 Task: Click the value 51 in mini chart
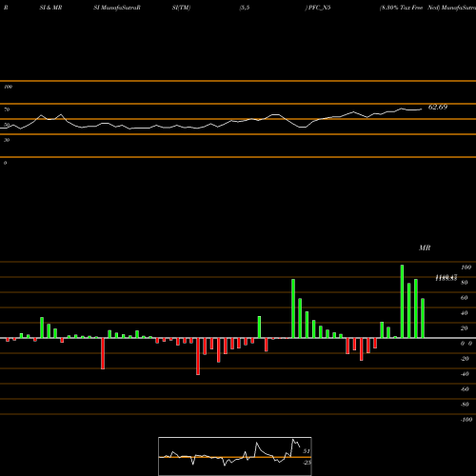coord(307,451)
